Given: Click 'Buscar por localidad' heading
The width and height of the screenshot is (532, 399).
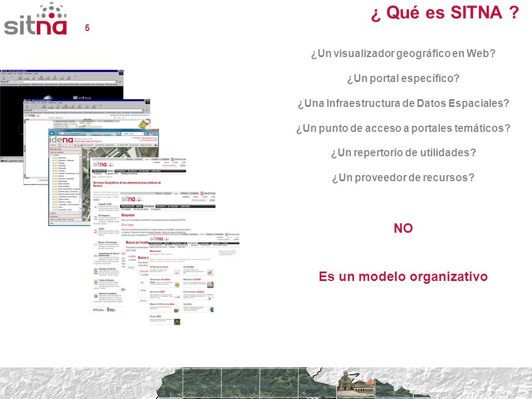Looking at the screenshot, I should (x=137, y=242).
